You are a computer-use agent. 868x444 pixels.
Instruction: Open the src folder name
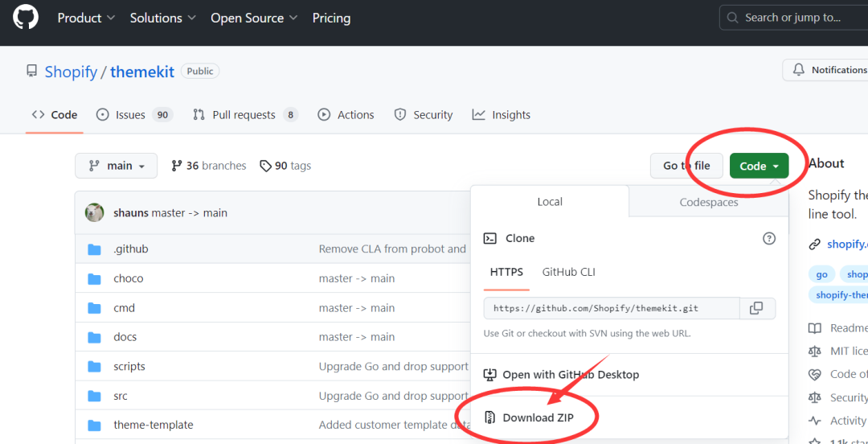(120, 396)
